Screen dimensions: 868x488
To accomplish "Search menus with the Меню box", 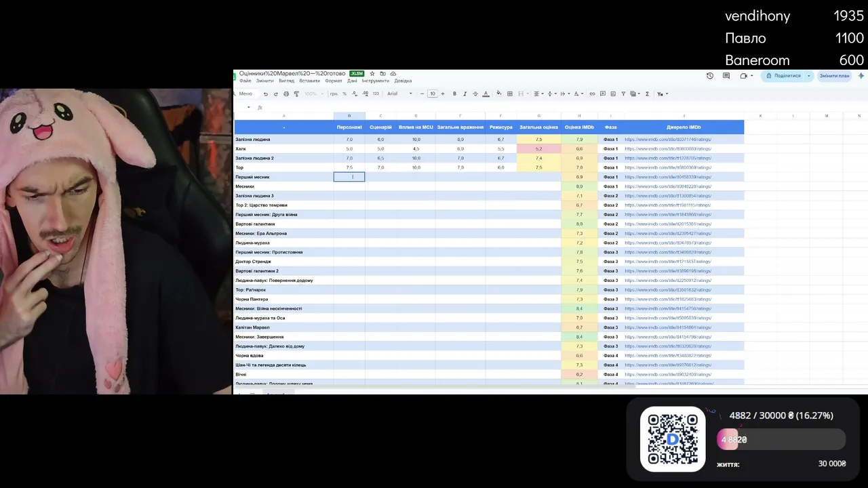I will pos(245,94).
